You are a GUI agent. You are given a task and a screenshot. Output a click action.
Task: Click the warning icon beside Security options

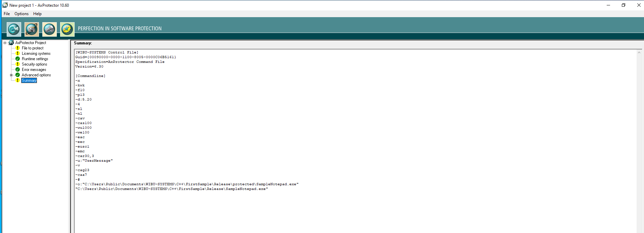point(18,64)
